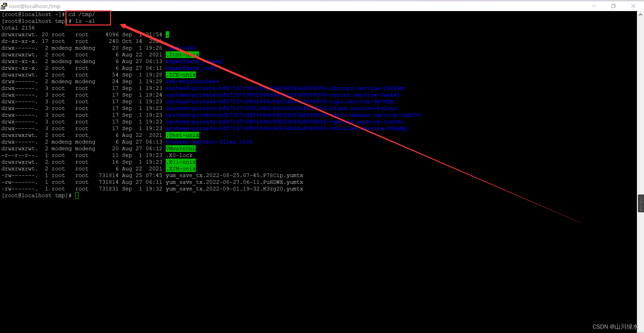Click the yum_save_tx.2022-09-01 file name
Image resolution: width=644 pixels, height=333 pixels.
coord(234,189)
